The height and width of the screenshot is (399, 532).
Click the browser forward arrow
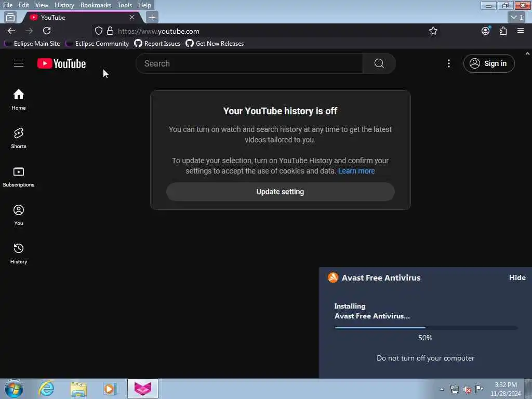click(x=29, y=31)
